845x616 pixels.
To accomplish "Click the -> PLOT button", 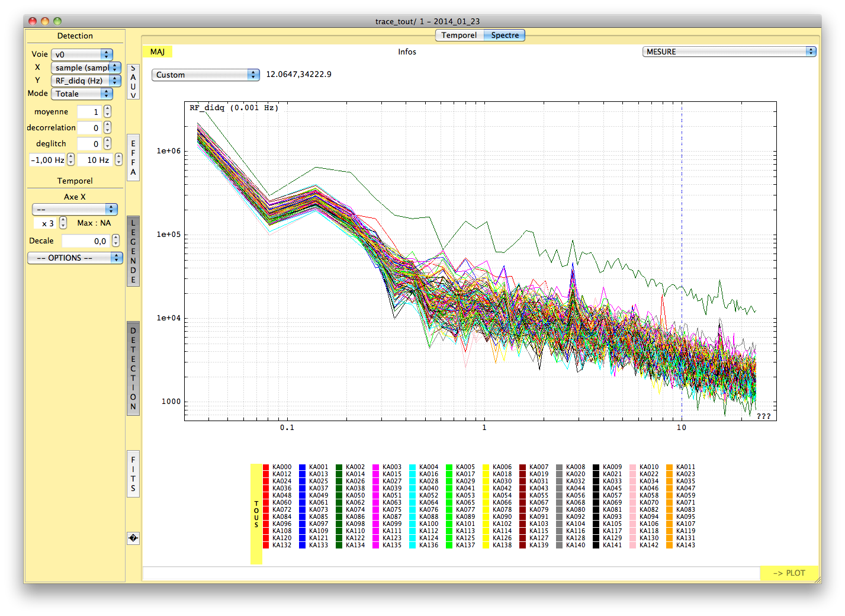I will click(x=789, y=573).
